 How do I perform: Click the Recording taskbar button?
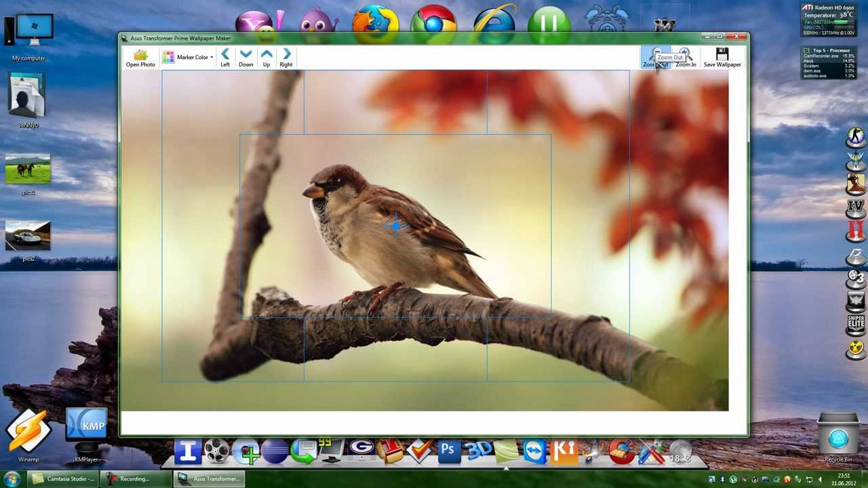tap(134, 479)
